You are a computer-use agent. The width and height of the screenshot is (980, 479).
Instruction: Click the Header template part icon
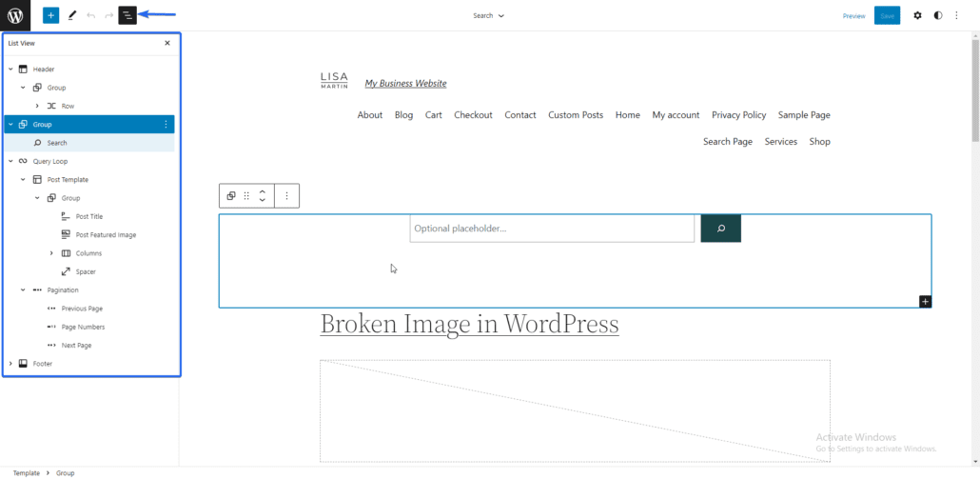tap(23, 70)
